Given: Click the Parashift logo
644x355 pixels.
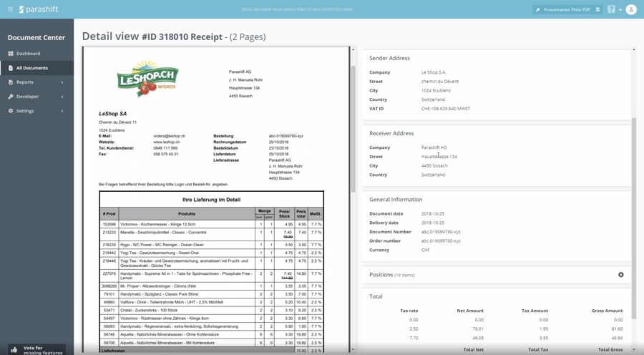Looking at the screenshot, I should click(39, 9).
